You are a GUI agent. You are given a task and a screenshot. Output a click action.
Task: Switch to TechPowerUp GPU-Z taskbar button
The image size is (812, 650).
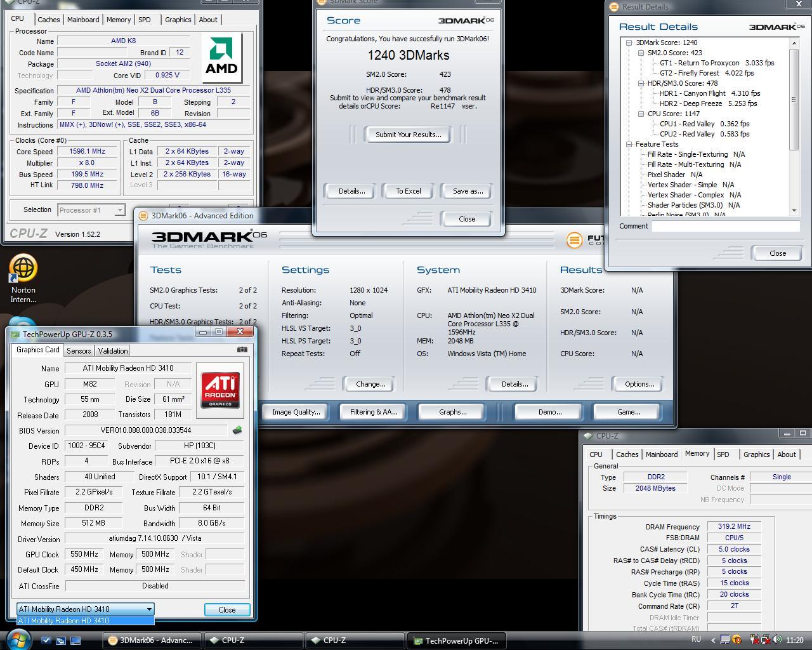coord(457,640)
